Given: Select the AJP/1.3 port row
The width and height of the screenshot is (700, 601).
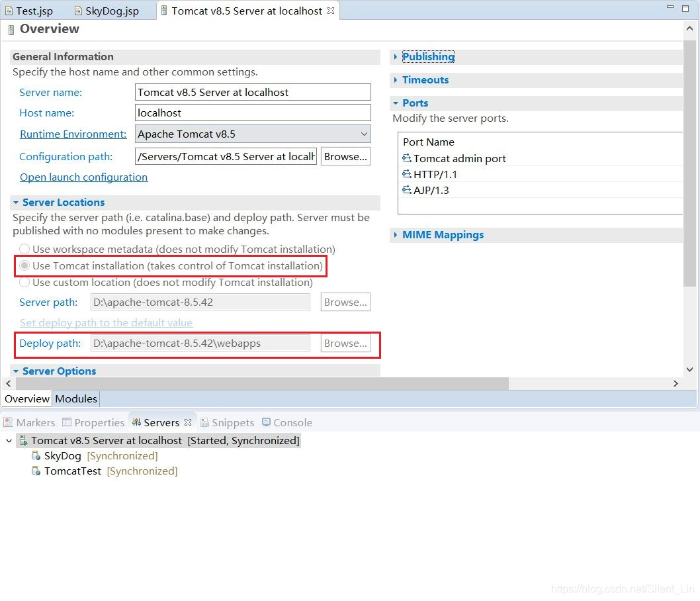Looking at the screenshot, I should pos(541,190).
